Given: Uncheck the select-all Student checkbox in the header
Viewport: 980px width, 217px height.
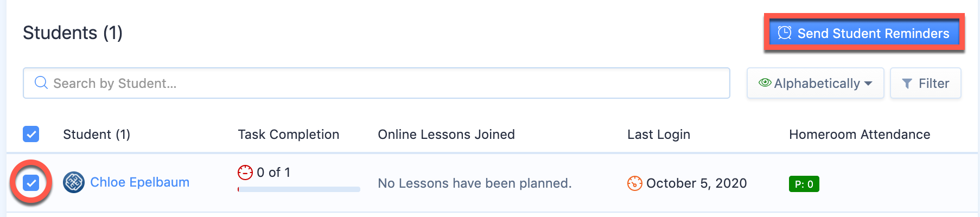Looking at the screenshot, I should pyautogui.click(x=31, y=134).
